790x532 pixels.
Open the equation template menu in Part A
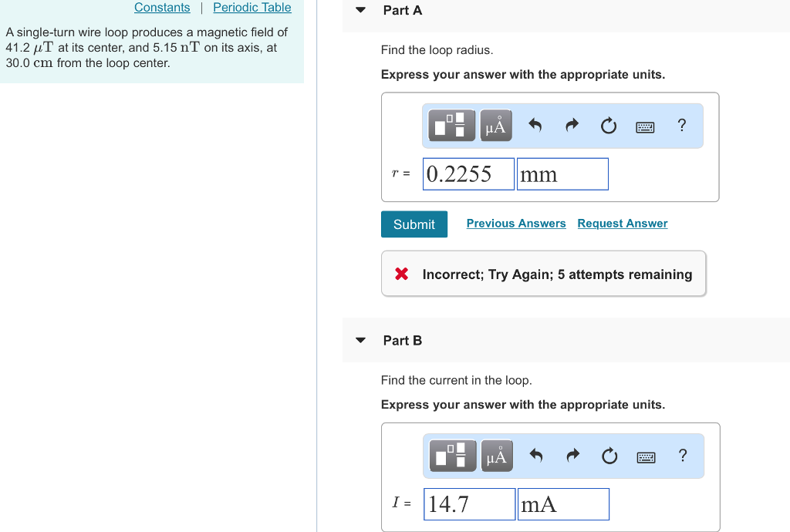[451, 125]
